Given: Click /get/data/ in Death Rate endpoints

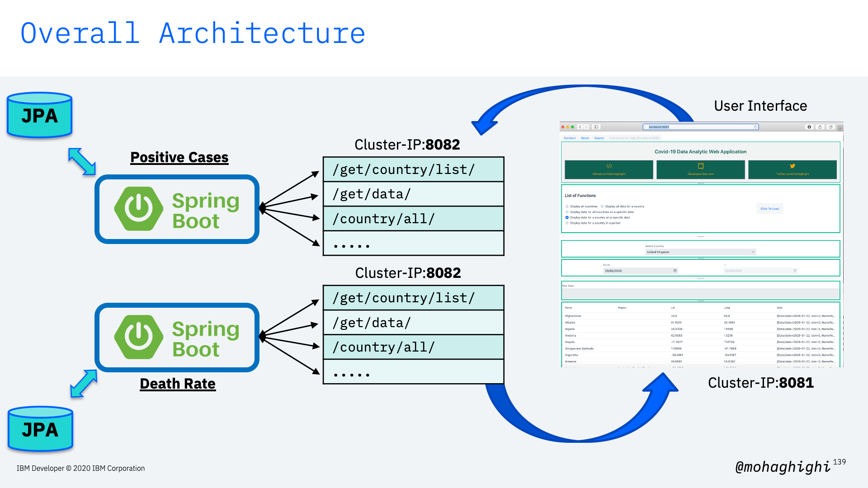Looking at the screenshot, I should click(x=413, y=323).
